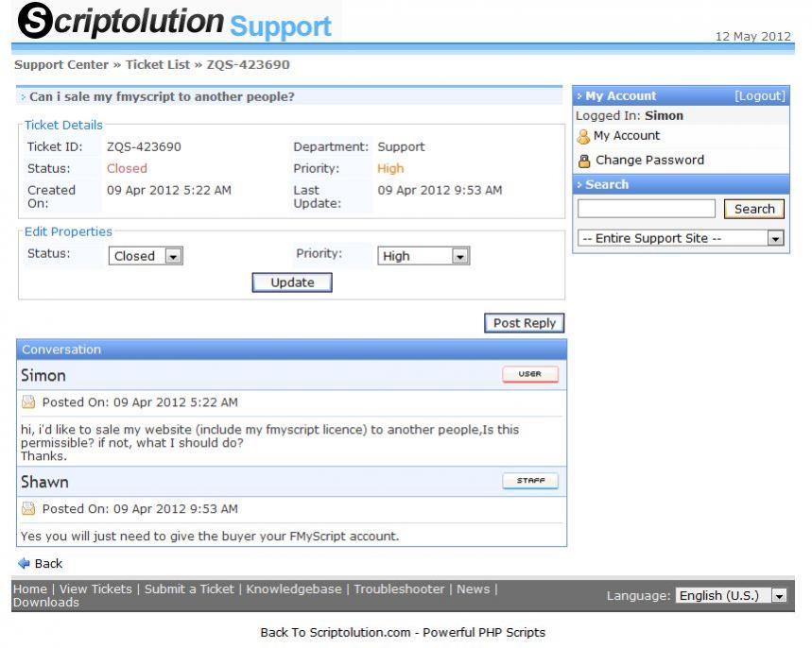Click the Back link text
Viewport: 812px width, 648px height.
(x=48, y=564)
